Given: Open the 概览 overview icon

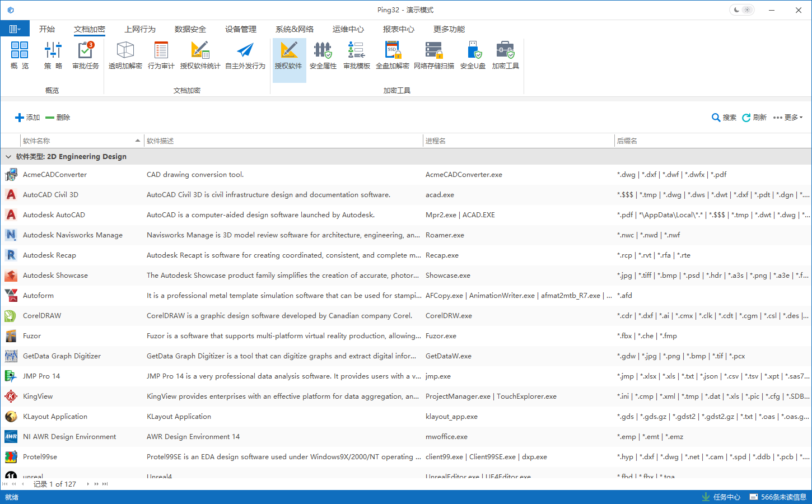Looking at the screenshot, I should click(20, 55).
